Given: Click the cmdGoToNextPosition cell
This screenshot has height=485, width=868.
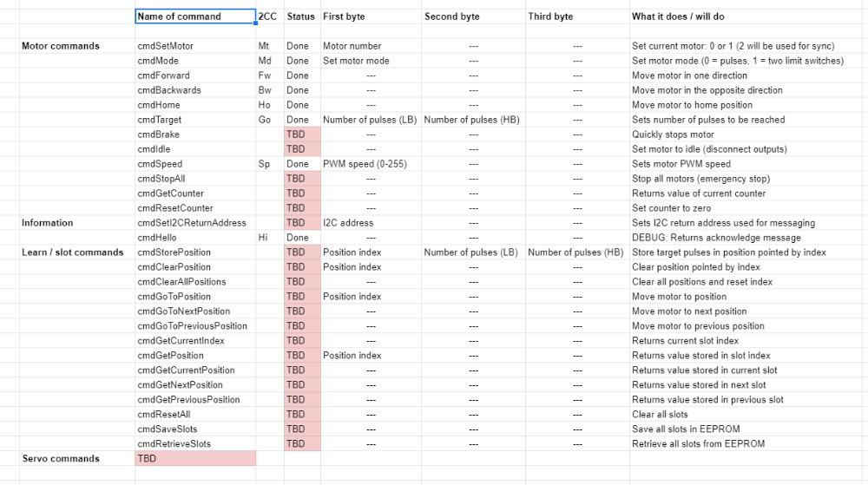Looking at the screenshot, I should tap(195, 311).
